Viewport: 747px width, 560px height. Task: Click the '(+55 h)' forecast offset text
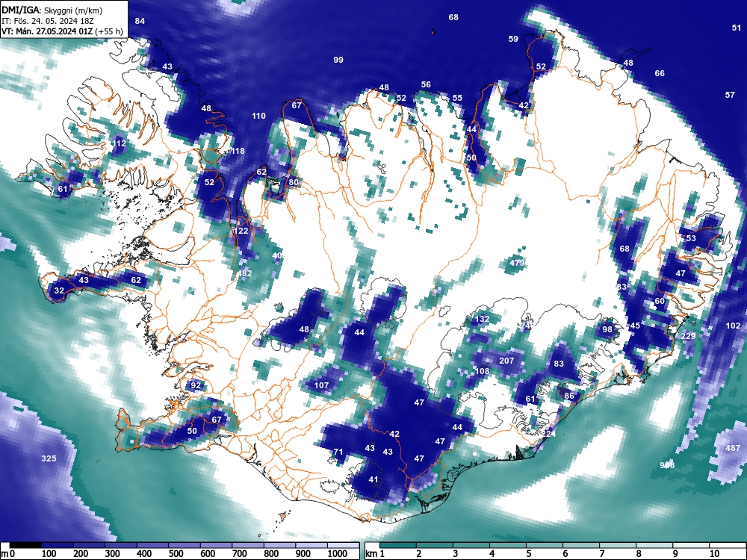click(109, 31)
